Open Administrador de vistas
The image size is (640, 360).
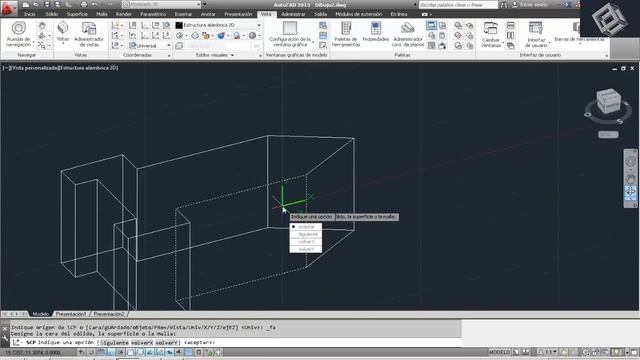click(89, 34)
